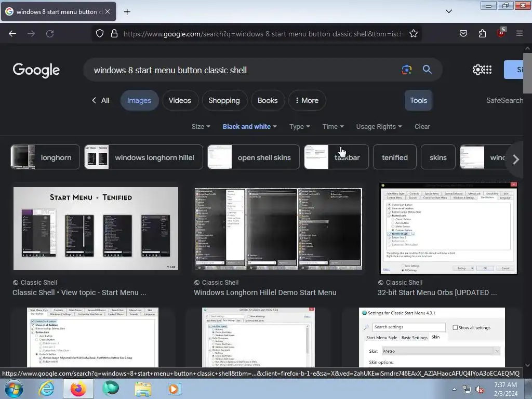Close the Google search tab
The width and height of the screenshot is (532, 399).
coord(108,11)
